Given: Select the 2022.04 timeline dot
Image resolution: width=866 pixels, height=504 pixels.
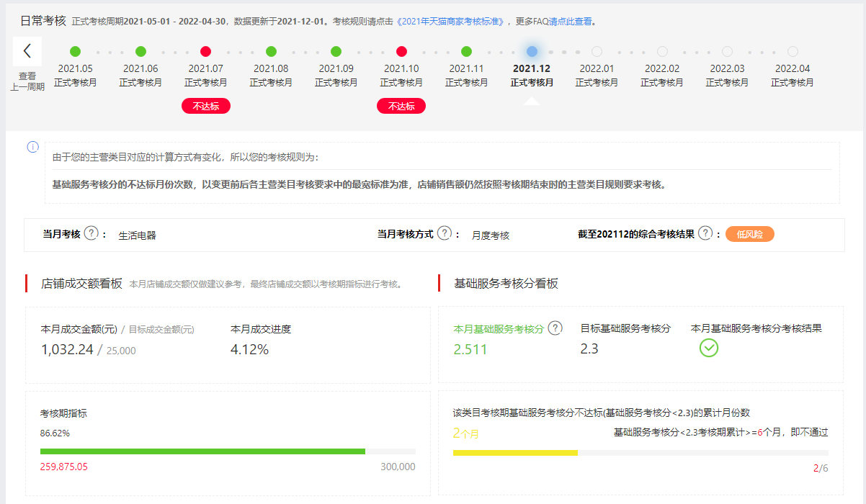Looking at the screenshot, I should (x=793, y=51).
